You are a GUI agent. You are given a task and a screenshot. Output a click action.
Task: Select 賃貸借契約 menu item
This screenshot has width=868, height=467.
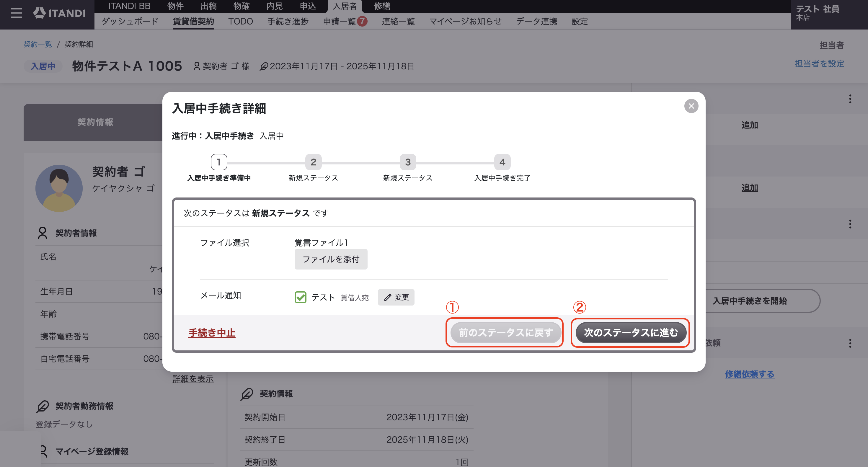click(193, 21)
